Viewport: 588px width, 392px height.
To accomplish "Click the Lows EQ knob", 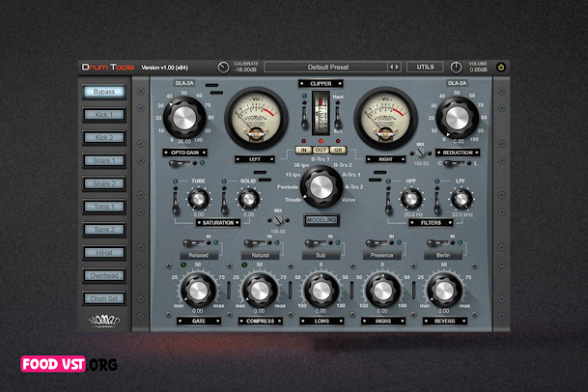I will (x=321, y=290).
